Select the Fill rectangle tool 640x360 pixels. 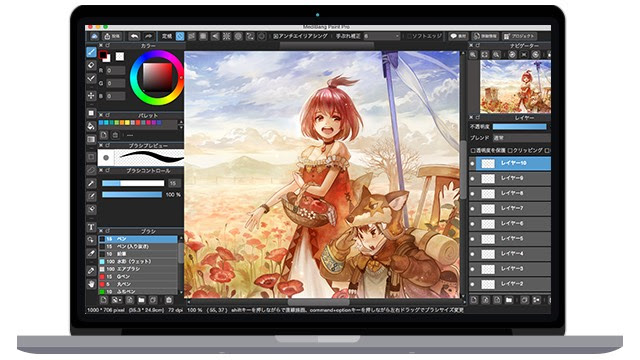pos(91,113)
